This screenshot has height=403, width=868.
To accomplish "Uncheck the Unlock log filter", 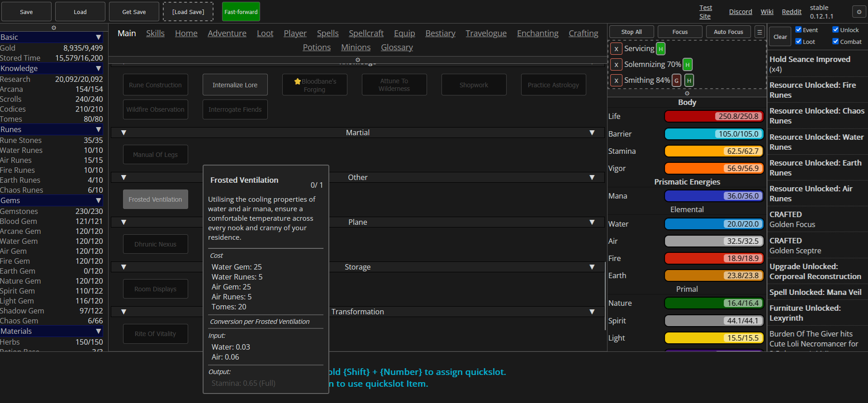I will pos(836,30).
